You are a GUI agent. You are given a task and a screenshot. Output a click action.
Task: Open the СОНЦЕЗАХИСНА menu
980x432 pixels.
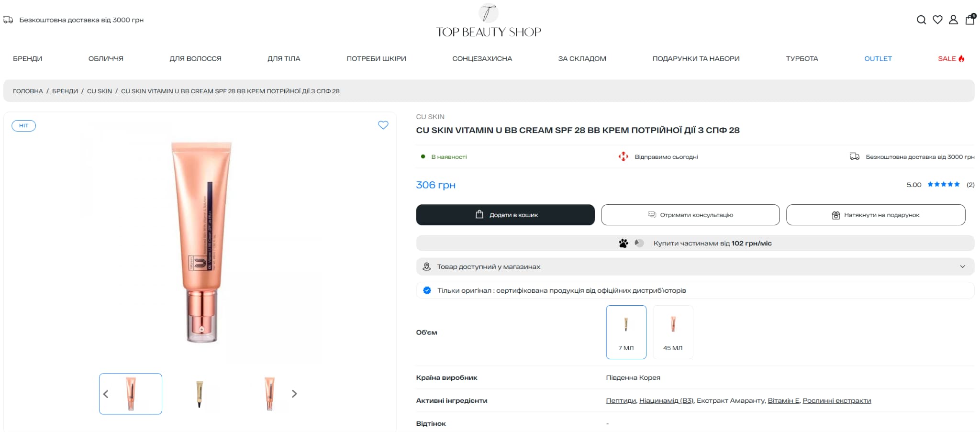click(482, 59)
